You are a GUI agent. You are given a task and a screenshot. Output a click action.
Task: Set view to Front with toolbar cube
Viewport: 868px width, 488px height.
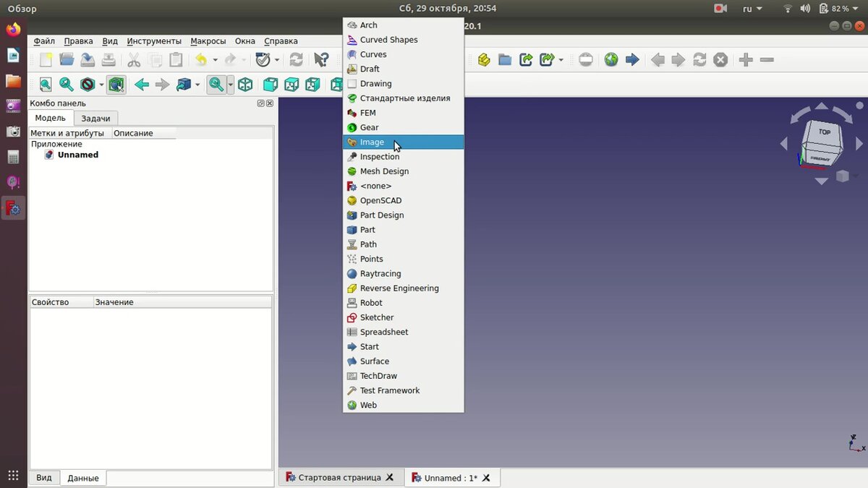pyautogui.click(x=270, y=85)
